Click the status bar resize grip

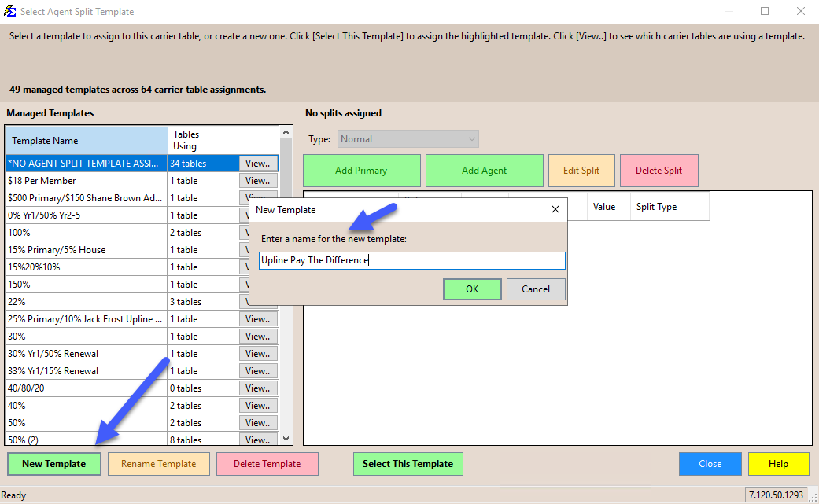click(x=813, y=498)
